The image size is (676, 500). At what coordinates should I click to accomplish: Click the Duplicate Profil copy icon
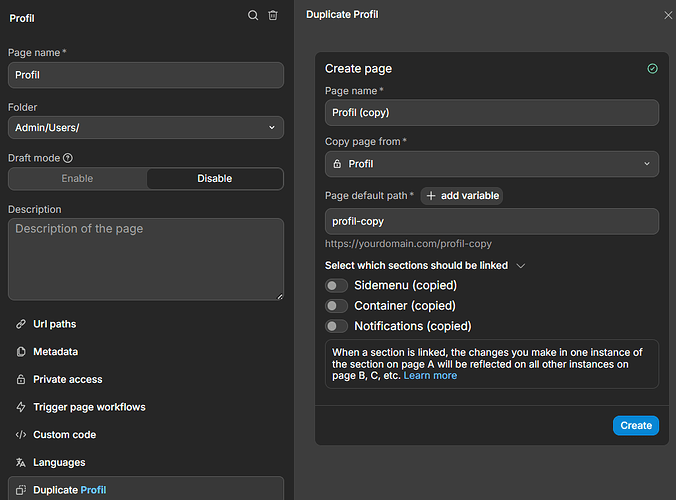21,490
